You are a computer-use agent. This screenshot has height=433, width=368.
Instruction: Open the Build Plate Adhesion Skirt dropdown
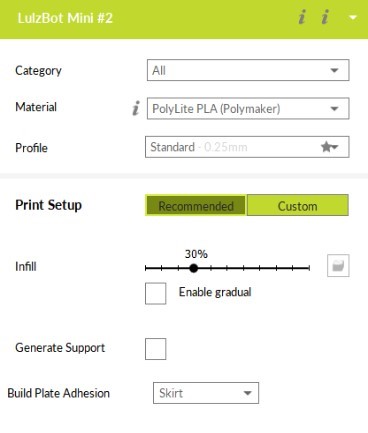[x=206, y=393]
